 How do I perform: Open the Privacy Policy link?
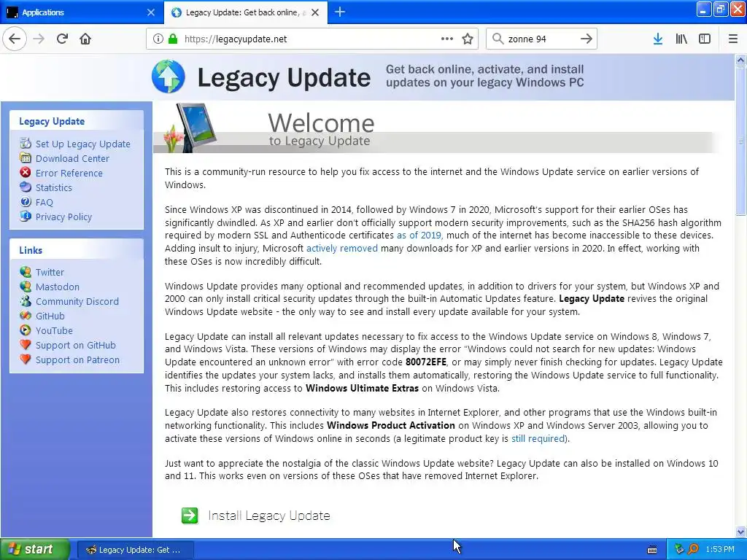[64, 217]
